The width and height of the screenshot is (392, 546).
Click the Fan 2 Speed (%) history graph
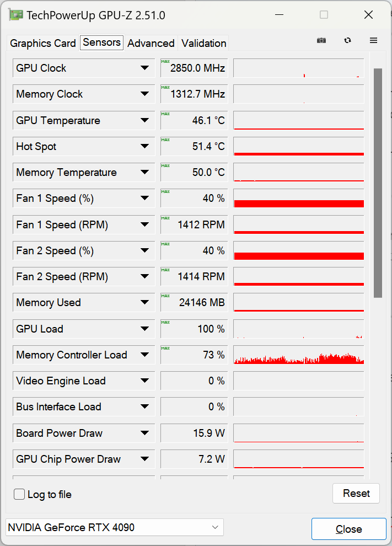tap(299, 251)
